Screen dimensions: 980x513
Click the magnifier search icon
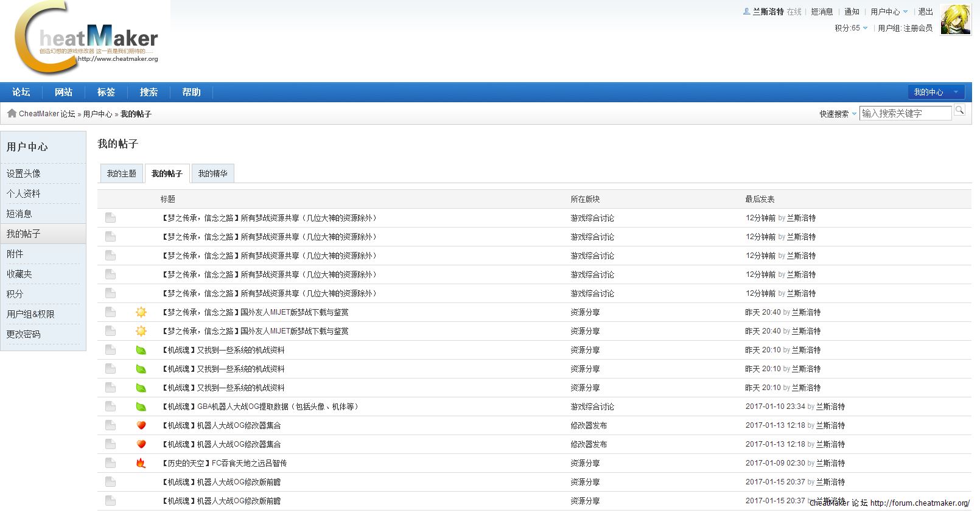pyautogui.click(x=959, y=110)
